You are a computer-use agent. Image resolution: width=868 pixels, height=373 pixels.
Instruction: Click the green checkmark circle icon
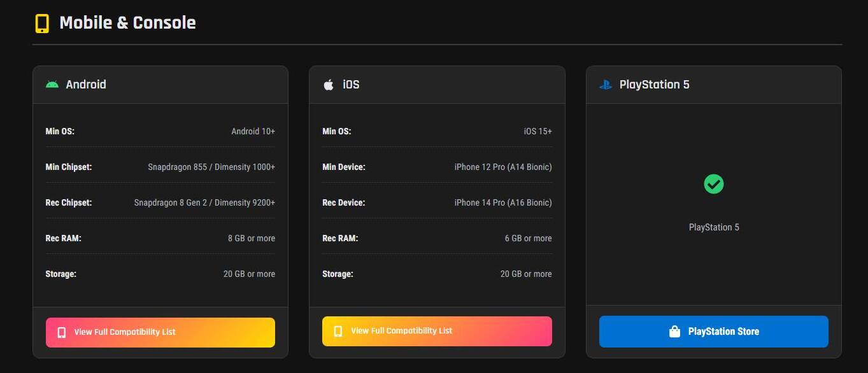[x=713, y=185]
